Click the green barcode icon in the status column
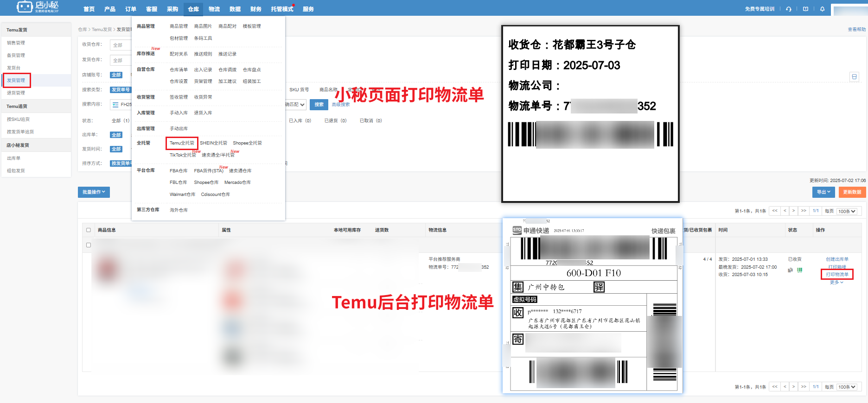The width and height of the screenshot is (868, 403). 800,270
